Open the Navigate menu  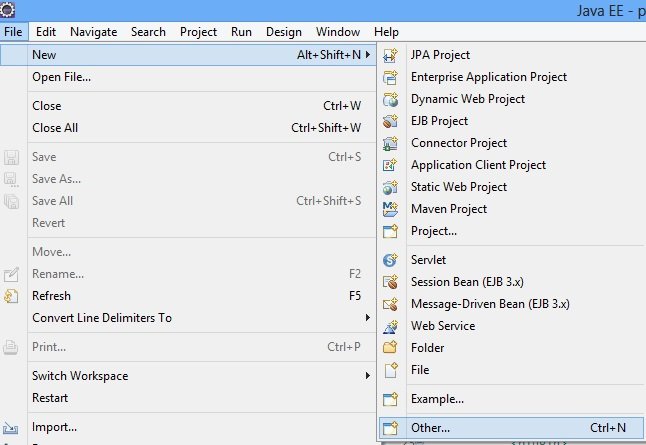tap(94, 32)
